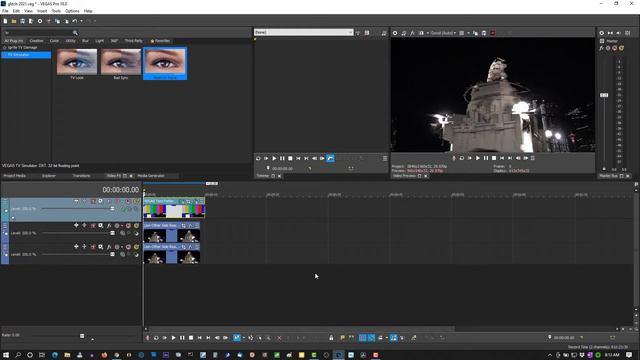Image resolution: width=640 pixels, height=360 pixels.
Task: Click the Undo arrow in the main toolbar
Action: pyautogui.click(x=75, y=21)
